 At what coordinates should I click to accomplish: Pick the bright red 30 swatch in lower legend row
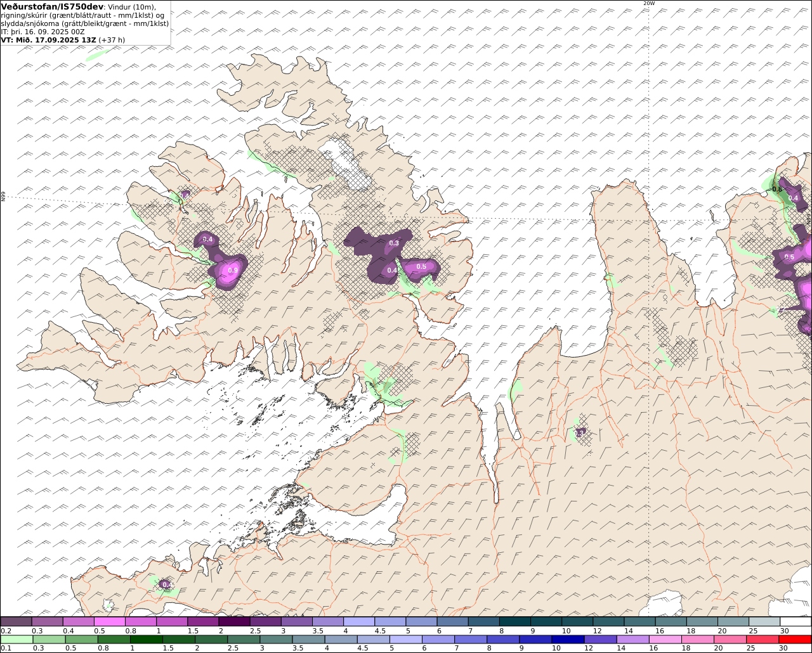[795, 639]
